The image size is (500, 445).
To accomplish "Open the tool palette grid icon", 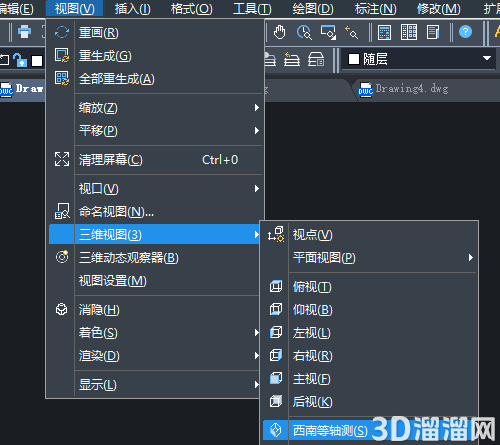I will pos(409,32).
